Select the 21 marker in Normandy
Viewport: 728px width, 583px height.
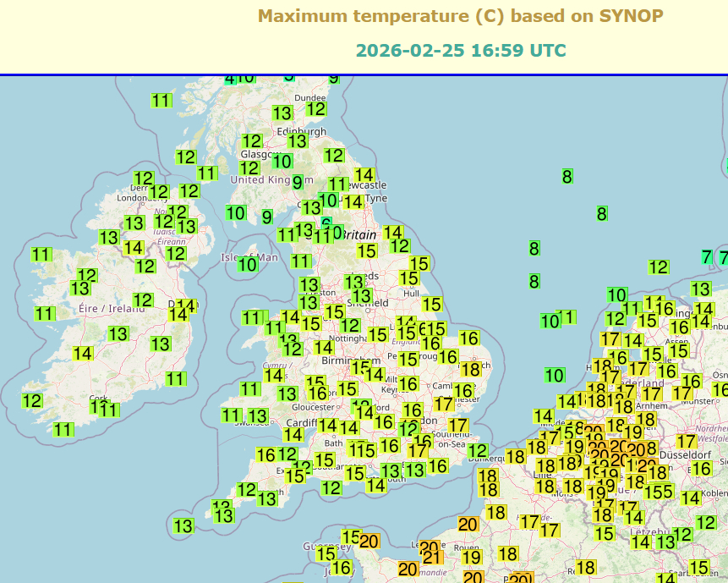[x=431, y=558]
